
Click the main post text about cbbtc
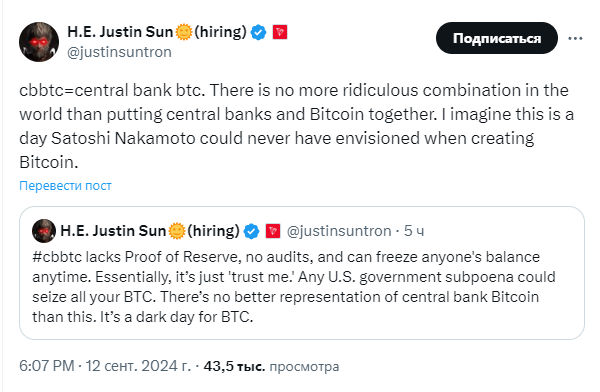tap(297, 126)
